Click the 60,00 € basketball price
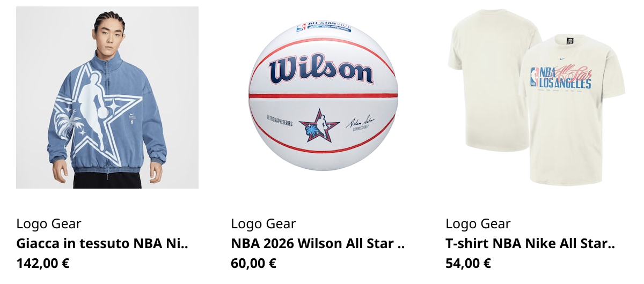The width and height of the screenshot is (644, 284). [253, 263]
